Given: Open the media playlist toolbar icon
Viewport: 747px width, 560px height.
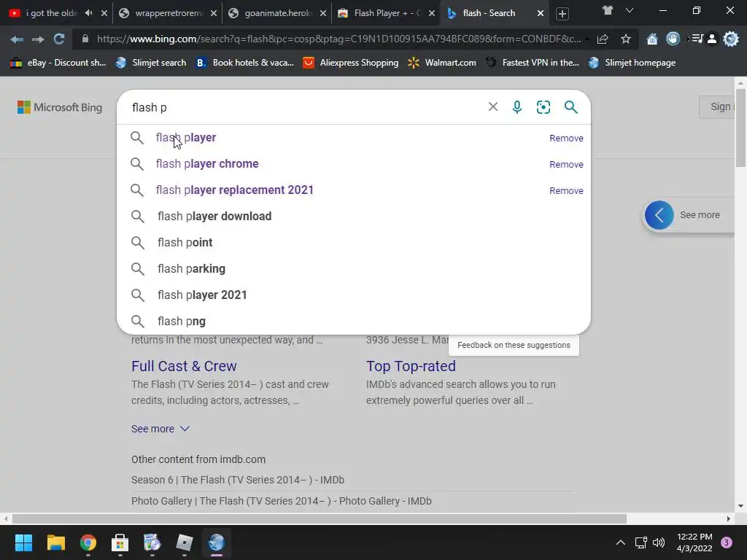Looking at the screenshot, I should [x=697, y=39].
